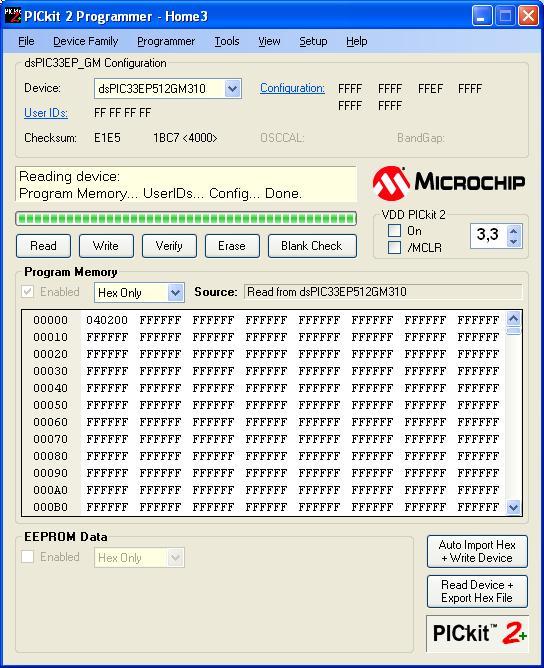Open the Programmer menu
This screenshot has height=668, width=544.
click(166, 41)
